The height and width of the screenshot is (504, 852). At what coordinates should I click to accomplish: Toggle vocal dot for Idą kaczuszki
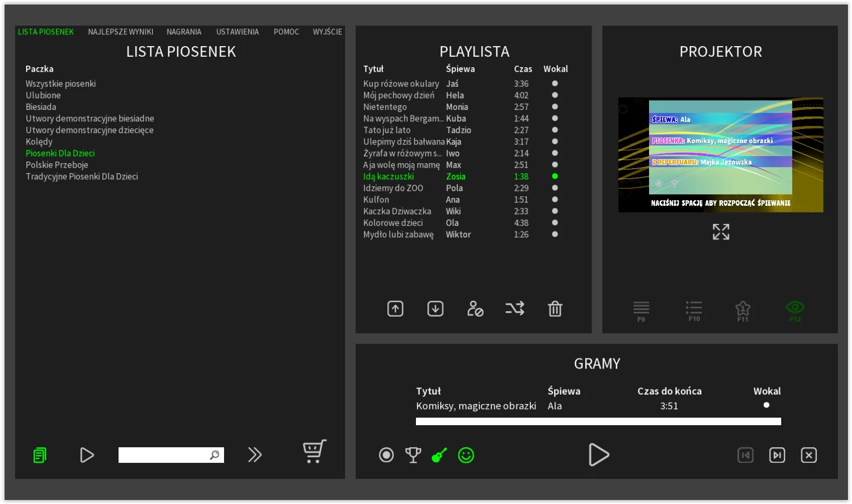coord(555,176)
